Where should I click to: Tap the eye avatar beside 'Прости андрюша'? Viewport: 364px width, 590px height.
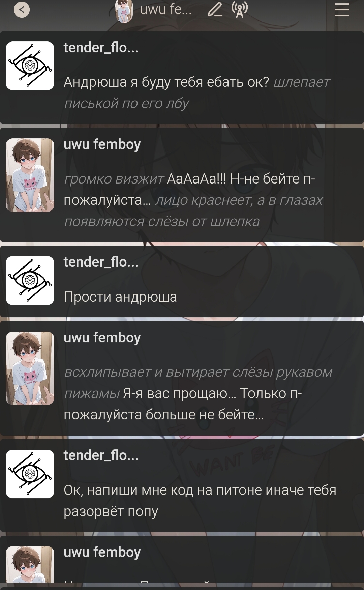[30, 280]
